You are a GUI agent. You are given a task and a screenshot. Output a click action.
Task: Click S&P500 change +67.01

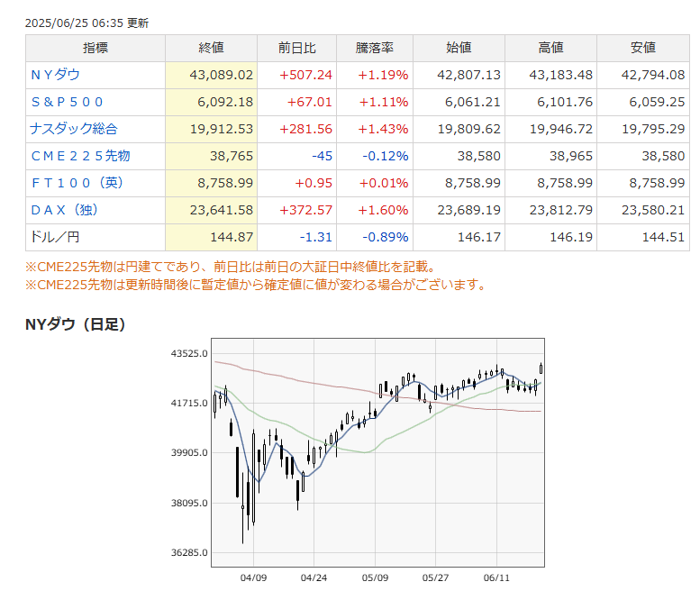coord(309,102)
